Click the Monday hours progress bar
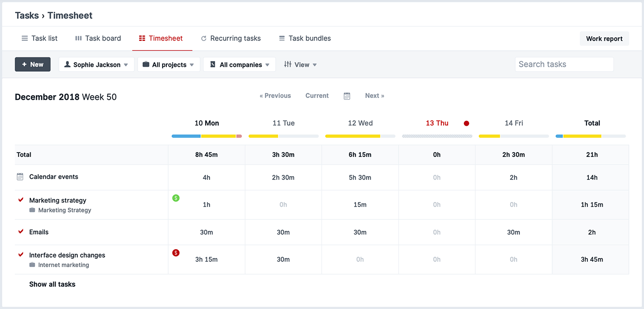This screenshot has width=644, height=309. pyautogui.click(x=206, y=136)
